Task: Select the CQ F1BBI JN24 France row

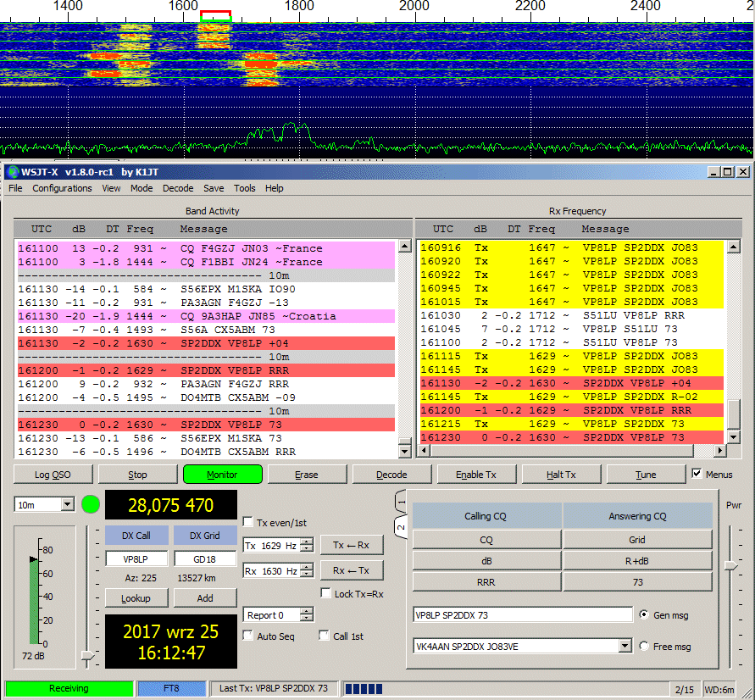Action: (x=206, y=262)
